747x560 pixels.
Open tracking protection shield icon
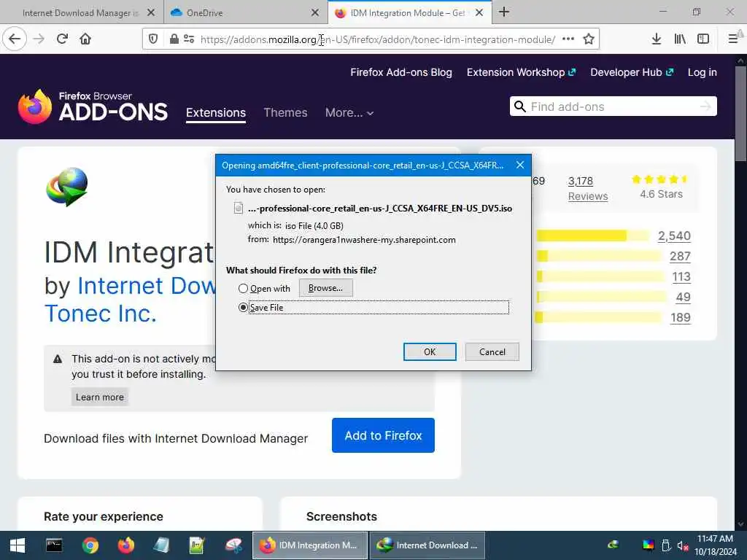pyautogui.click(x=153, y=39)
